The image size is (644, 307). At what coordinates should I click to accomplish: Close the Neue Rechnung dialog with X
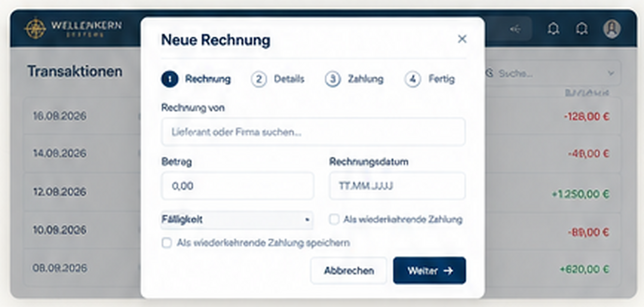[x=462, y=39]
